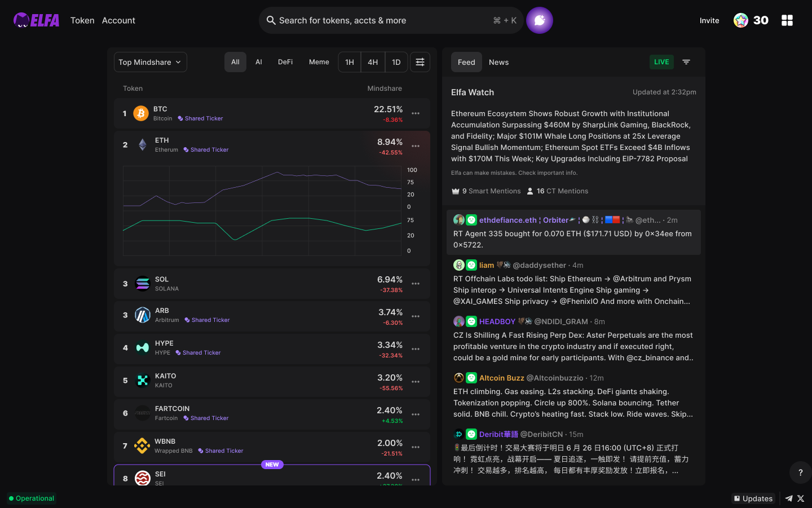812x508 pixels.
Task: Open the SOL row more options
Action: [416, 284]
